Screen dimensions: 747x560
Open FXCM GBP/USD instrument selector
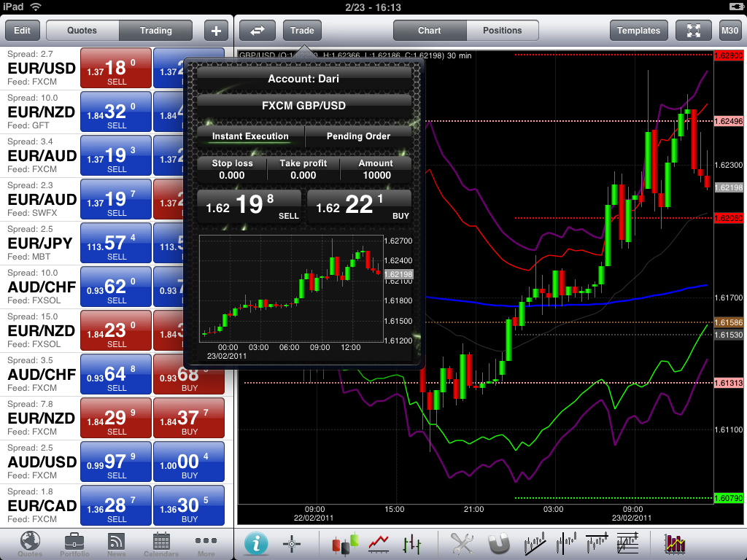[x=303, y=106]
